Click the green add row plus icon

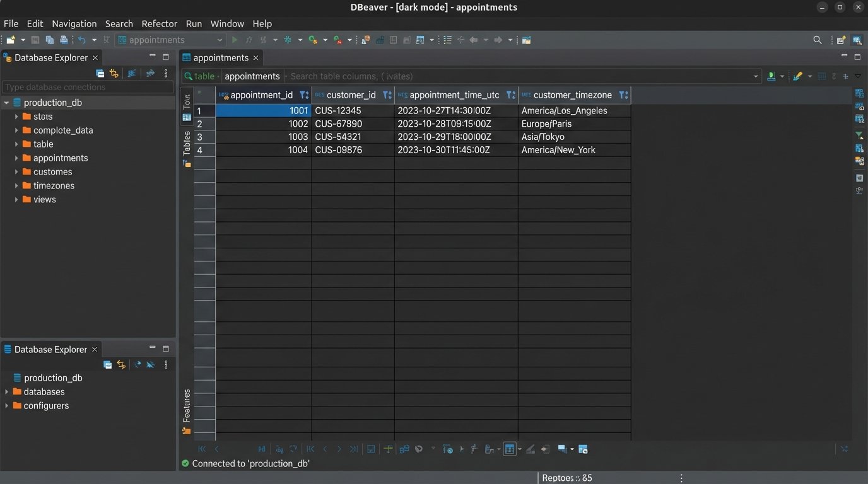(x=388, y=449)
